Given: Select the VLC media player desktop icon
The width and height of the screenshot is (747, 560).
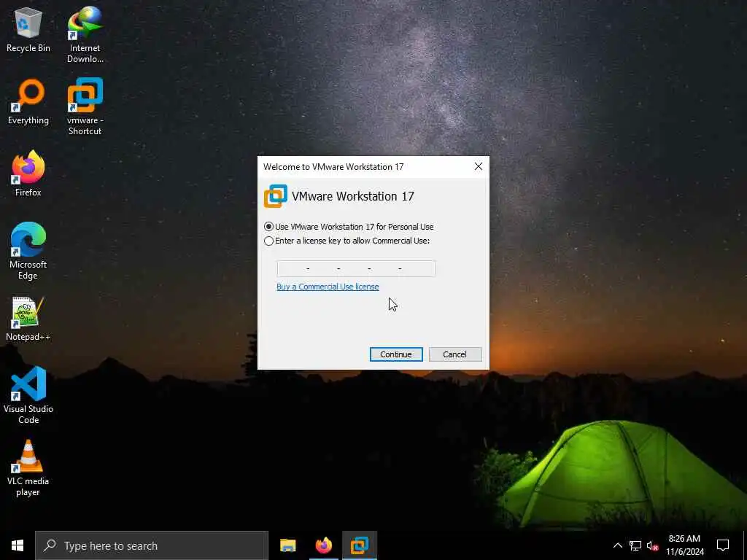Looking at the screenshot, I should (28, 468).
